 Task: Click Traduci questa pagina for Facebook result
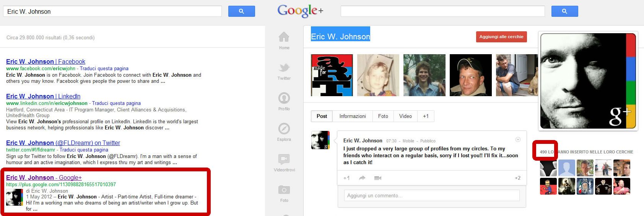tap(104, 69)
